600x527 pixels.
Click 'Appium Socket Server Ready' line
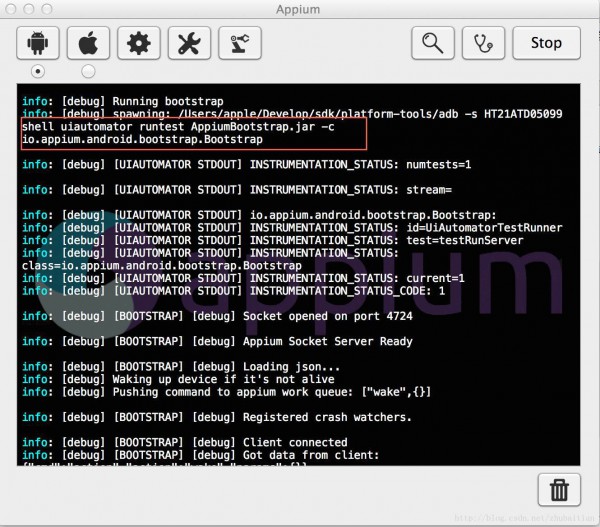[217, 341]
